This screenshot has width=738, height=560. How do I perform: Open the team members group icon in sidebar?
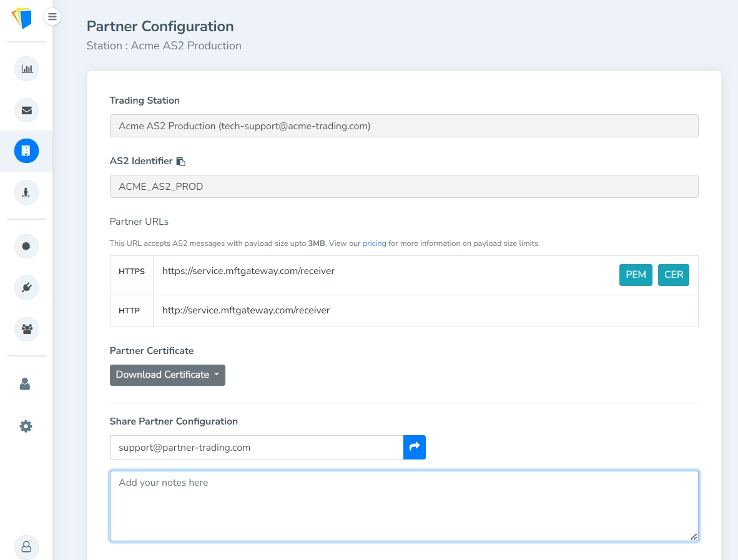tap(26, 329)
